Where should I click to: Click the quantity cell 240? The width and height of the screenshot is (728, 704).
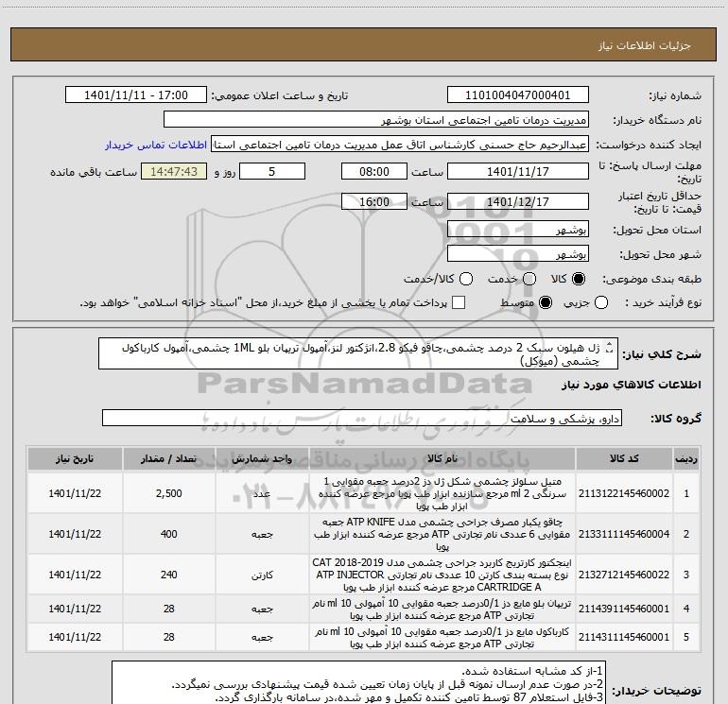(x=169, y=575)
